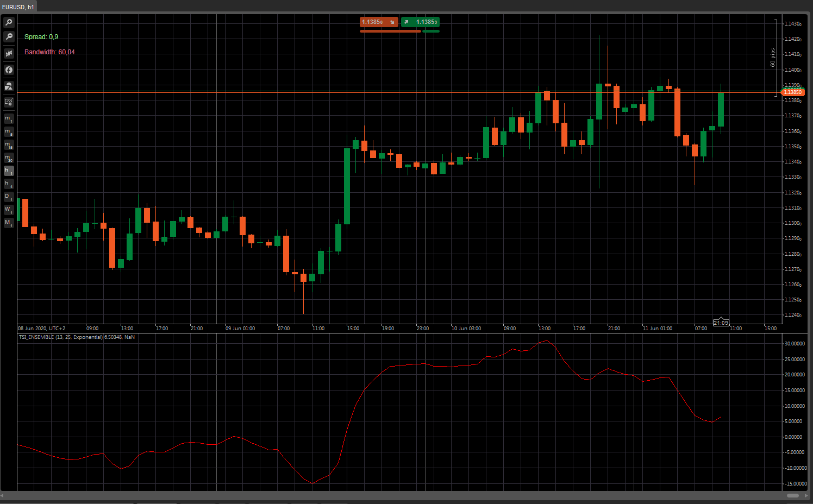Switch to the m1 timeframe
This screenshot has width=813, height=504.
point(9,118)
